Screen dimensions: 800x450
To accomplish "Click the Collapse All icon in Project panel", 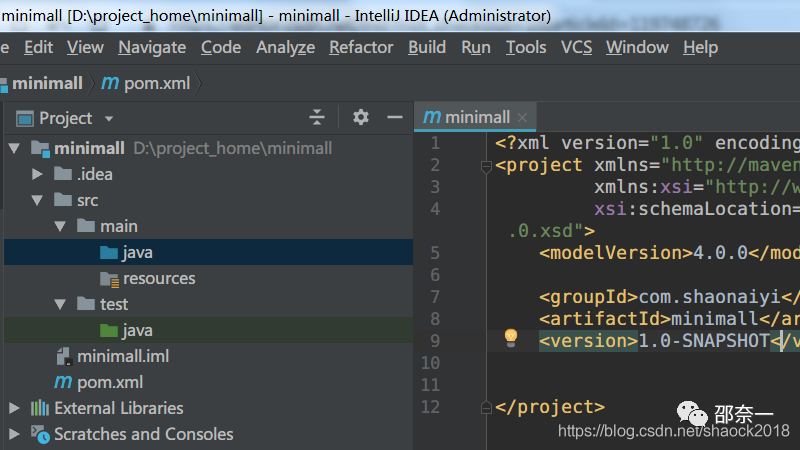I will click(316, 117).
